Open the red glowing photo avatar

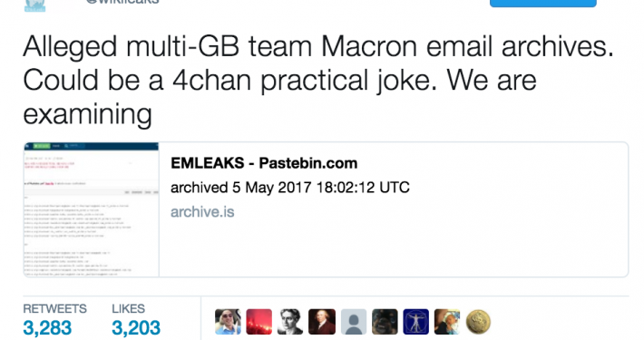point(259,322)
